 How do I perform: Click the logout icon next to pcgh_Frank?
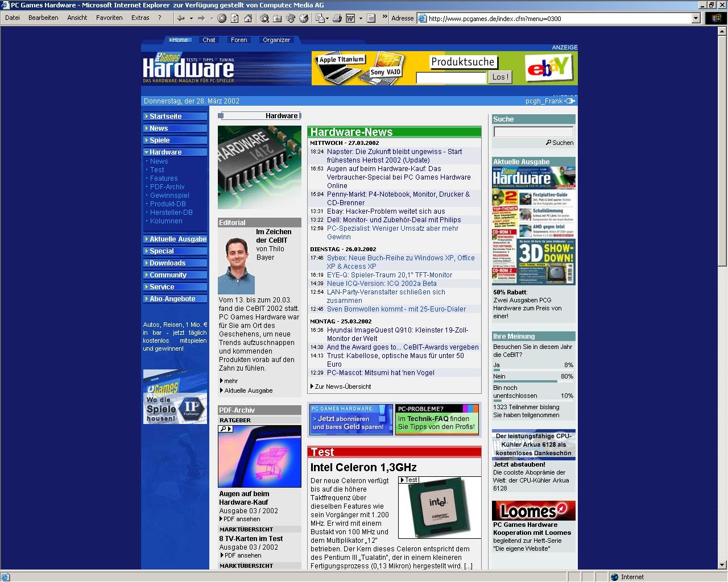click(x=570, y=101)
